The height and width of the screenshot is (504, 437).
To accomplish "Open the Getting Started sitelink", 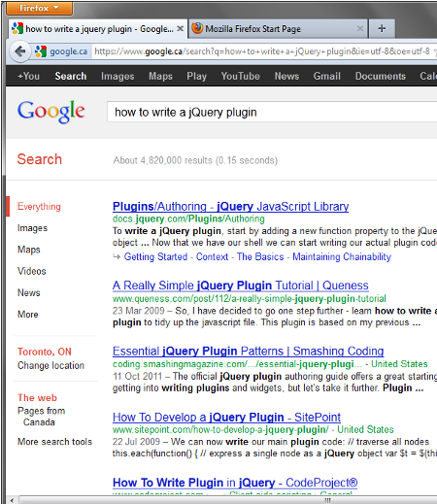I will (155, 256).
